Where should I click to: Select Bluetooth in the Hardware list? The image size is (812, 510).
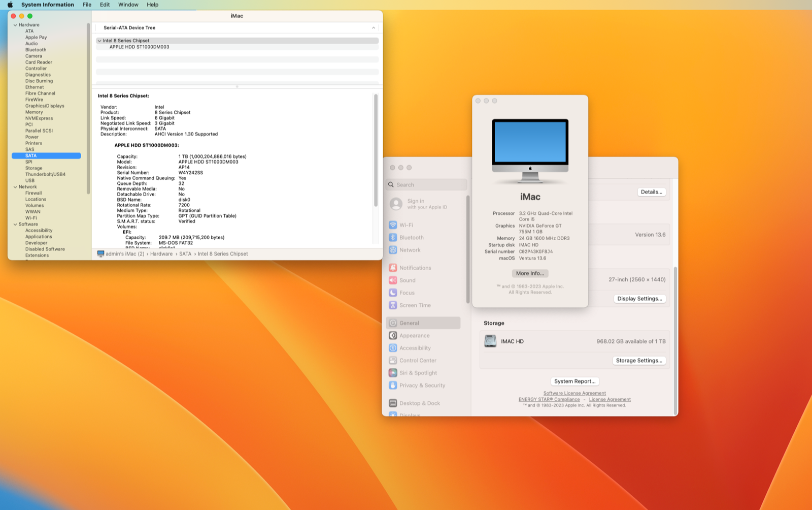point(36,50)
